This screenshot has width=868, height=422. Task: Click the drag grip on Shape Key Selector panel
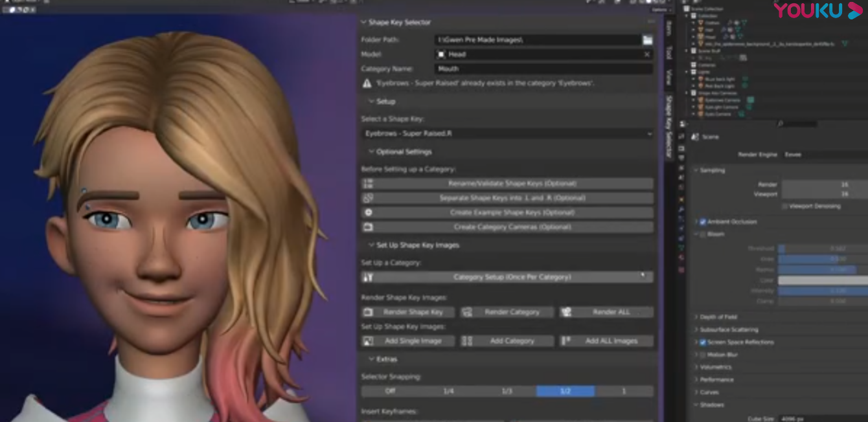click(x=650, y=22)
